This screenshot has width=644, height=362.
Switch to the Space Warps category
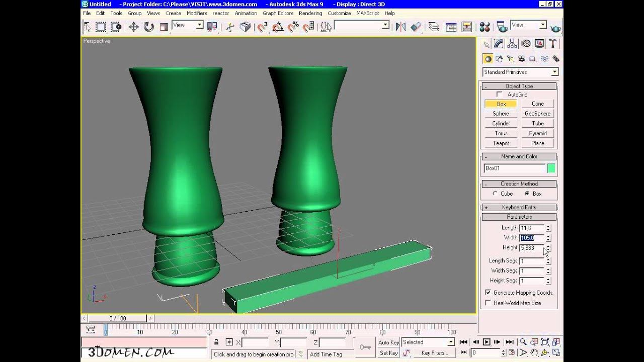tap(544, 59)
